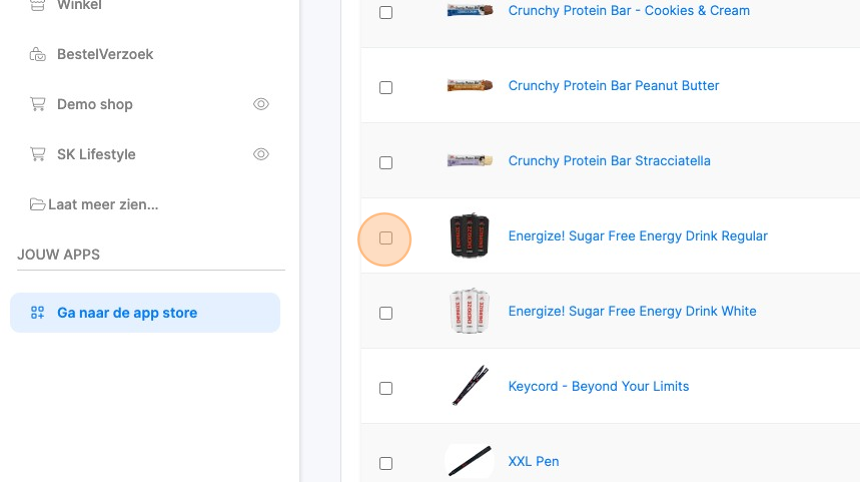Select the Energize! Regular drink checkbox
Image resolution: width=860 pixels, height=482 pixels.
pos(386,238)
